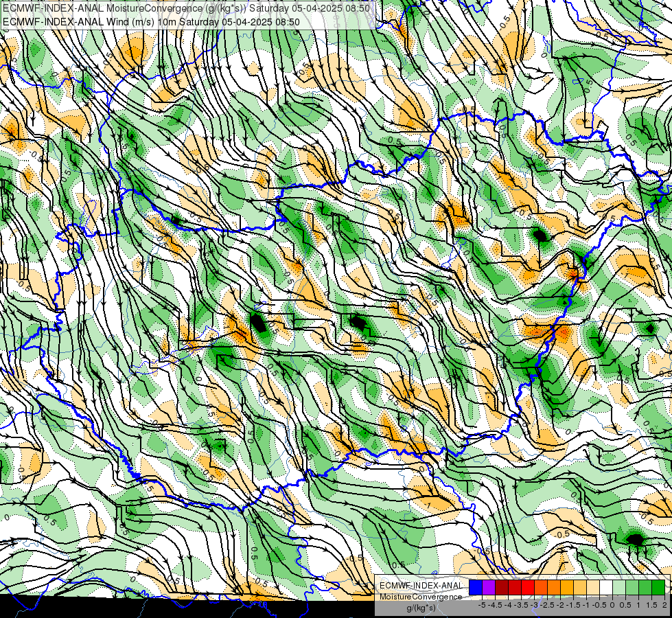Click the legend's ECMWF-INDEX-ANAL label

coord(421,586)
